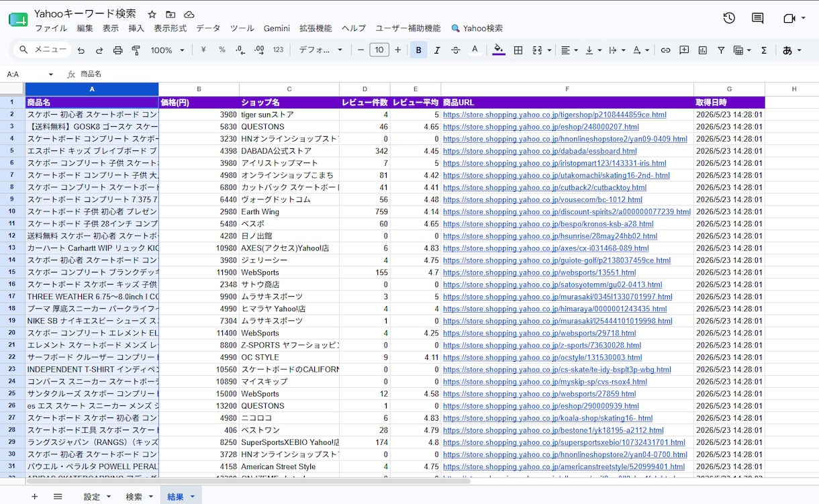Image resolution: width=819 pixels, height=504 pixels.
Task: Open the tigershop product URL link
Action: pyautogui.click(x=555, y=115)
